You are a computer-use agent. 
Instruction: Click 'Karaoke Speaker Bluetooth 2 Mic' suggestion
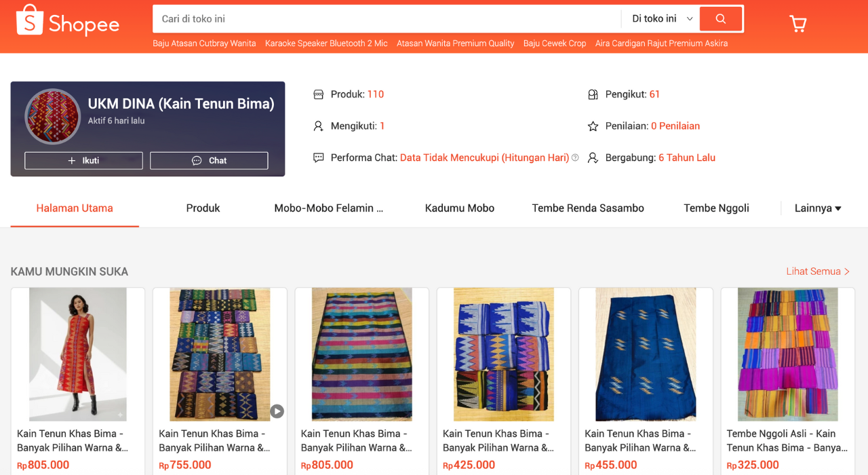click(x=326, y=43)
